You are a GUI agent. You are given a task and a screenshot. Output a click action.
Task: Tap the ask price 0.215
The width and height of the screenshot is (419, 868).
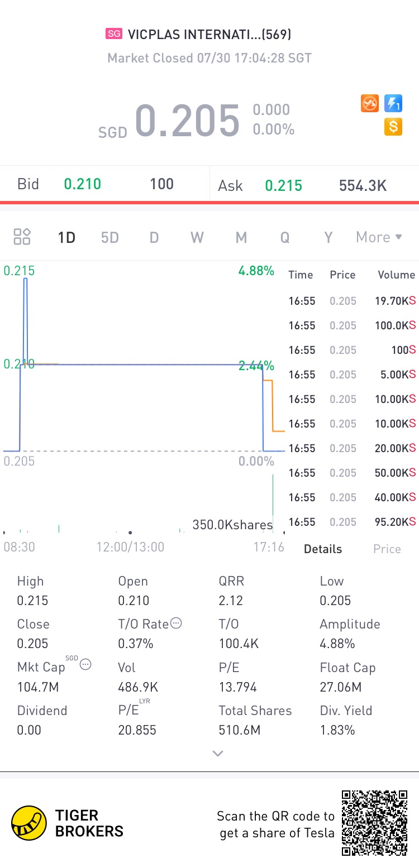click(284, 185)
